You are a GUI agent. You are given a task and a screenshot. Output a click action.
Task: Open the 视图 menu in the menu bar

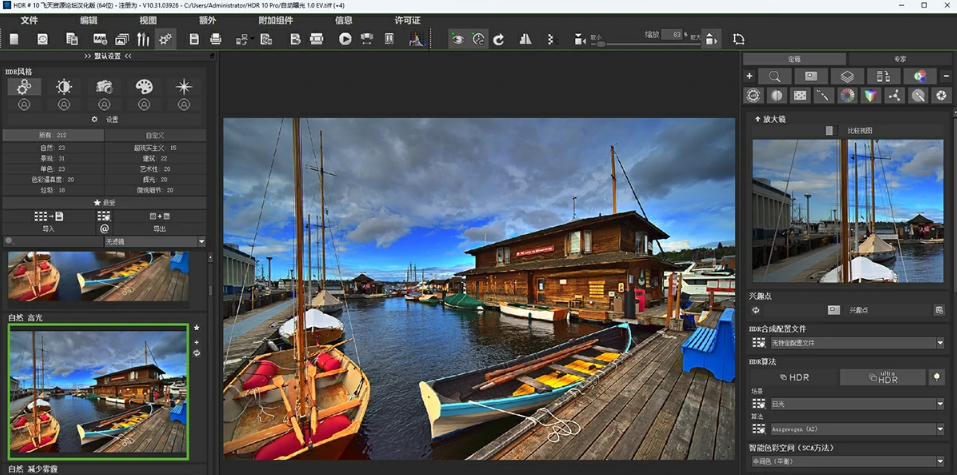(148, 20)
